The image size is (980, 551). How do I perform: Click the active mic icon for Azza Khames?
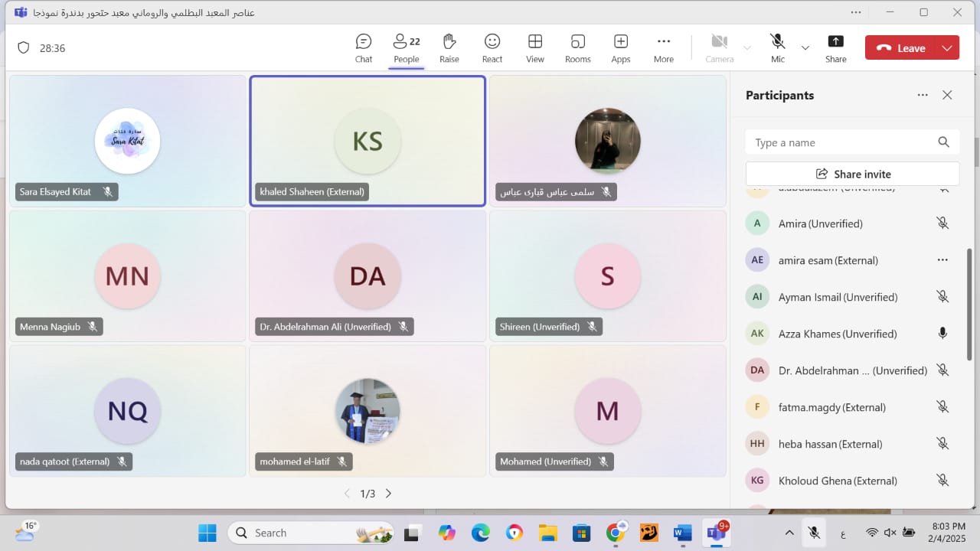[942, 334]
